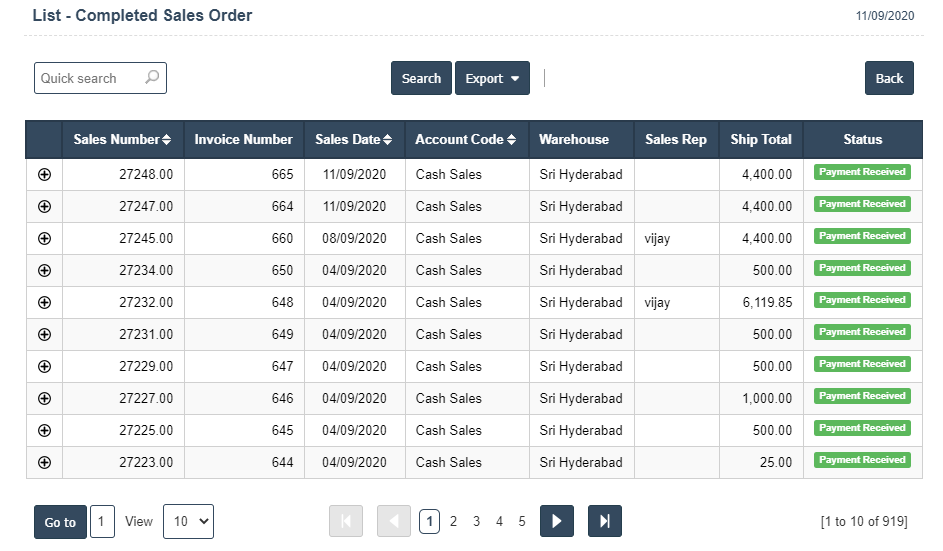The width and height of the screenshot is (943, 551).
Task: Open page 3 in pagination
Action: 476,521
